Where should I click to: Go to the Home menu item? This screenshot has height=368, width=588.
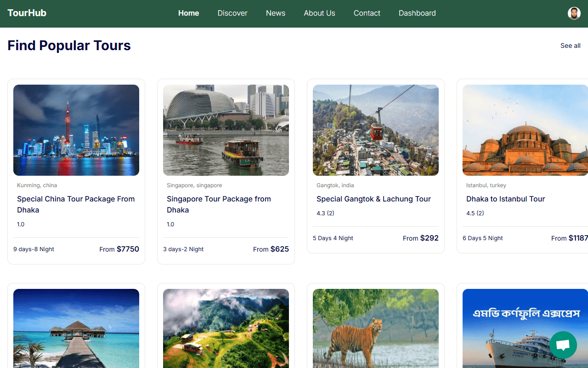(188, 13)
